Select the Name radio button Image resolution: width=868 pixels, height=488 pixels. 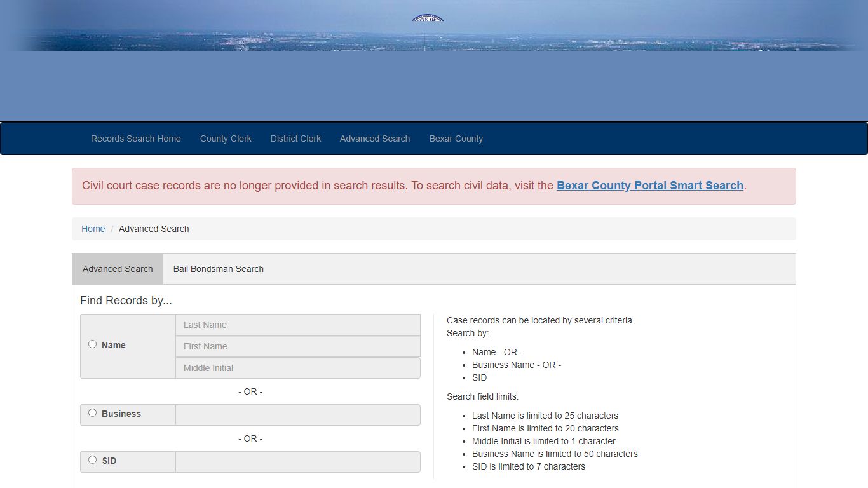click(93, 344)
